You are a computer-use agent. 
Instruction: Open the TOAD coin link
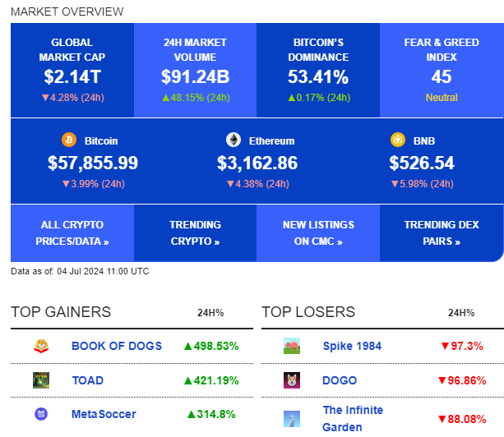(88, 380)
